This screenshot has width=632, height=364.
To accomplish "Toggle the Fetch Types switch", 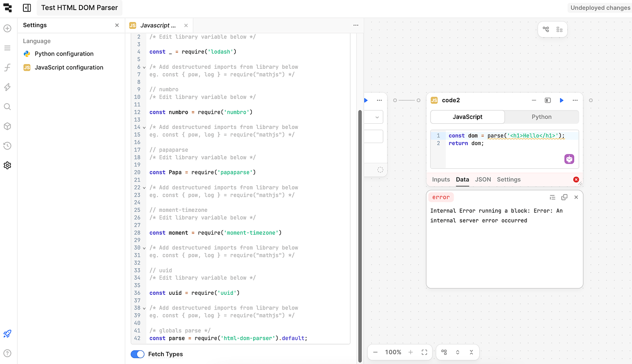I will (138, 354).
